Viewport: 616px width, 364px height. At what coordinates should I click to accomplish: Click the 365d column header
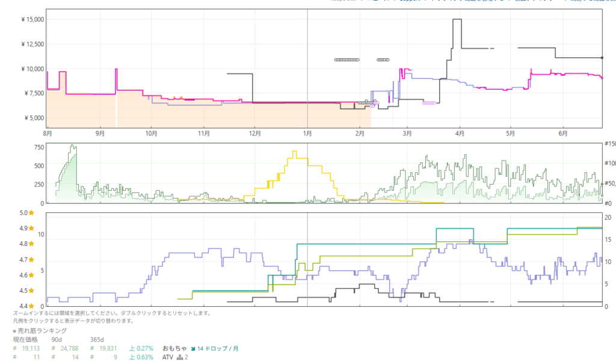[x=97, y=339]
